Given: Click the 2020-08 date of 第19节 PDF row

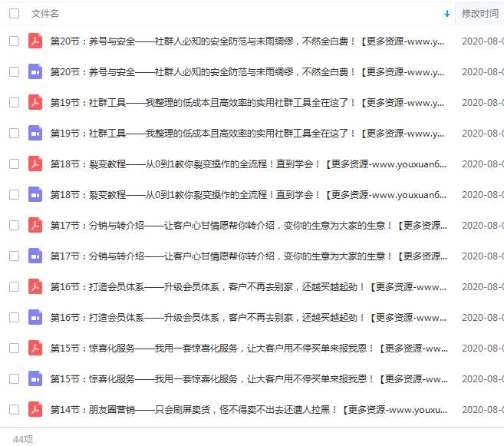Looking at the screenshot, I should (x=483, y=102).
